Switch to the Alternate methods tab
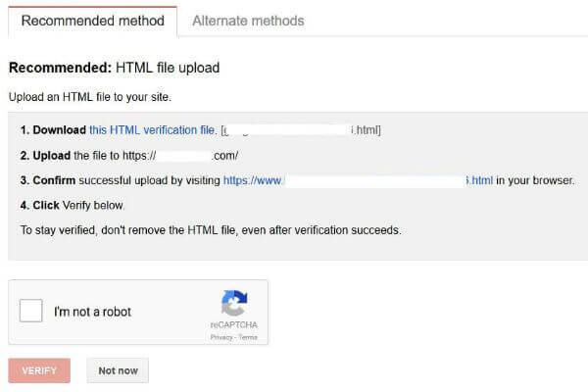 [x=248, y=21]
